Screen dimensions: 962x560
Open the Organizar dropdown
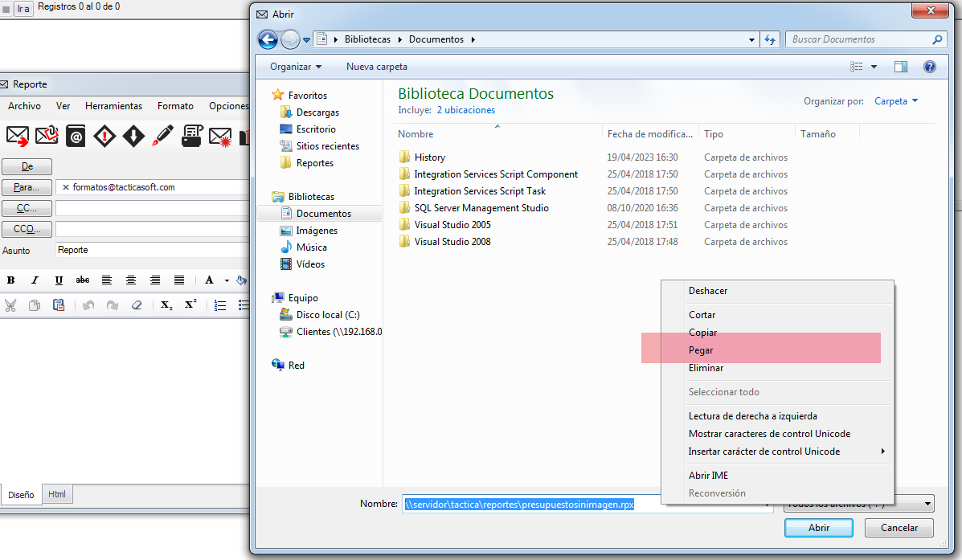click(296, 67)
